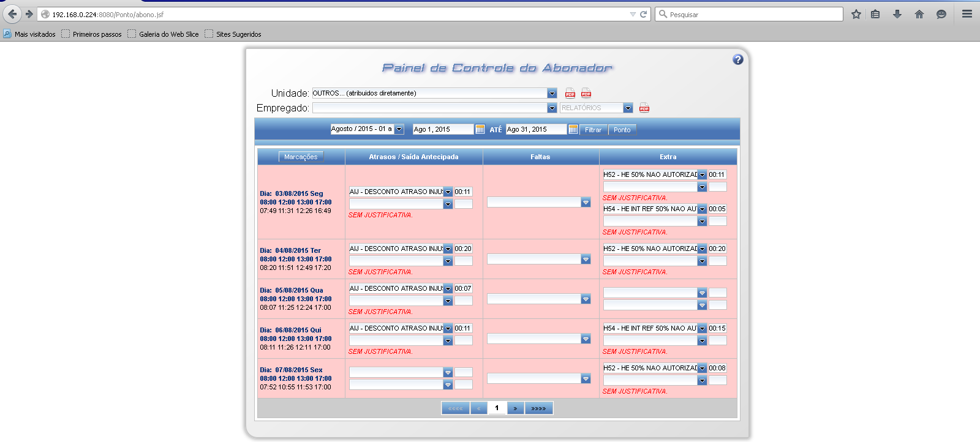Click the Dia: 07/08/2015 Sex label
This screenshot has height=442, width=980.
coord(291,370)
